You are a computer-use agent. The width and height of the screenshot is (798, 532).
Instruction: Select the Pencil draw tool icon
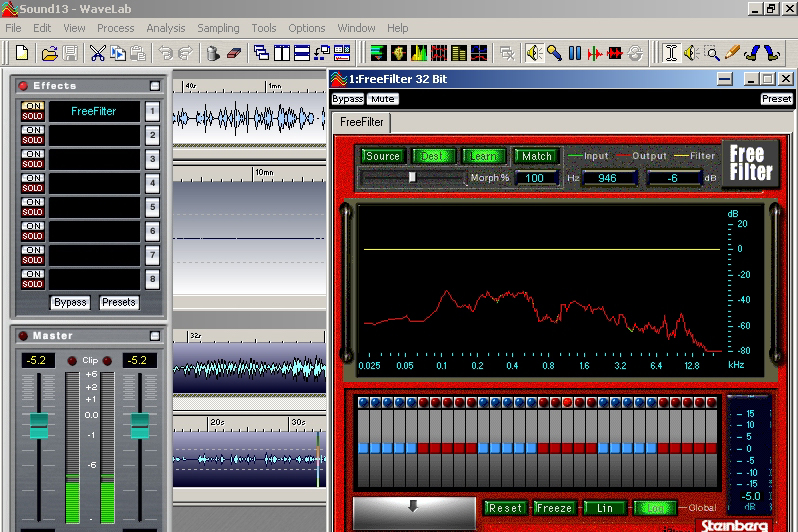[732, 52]
